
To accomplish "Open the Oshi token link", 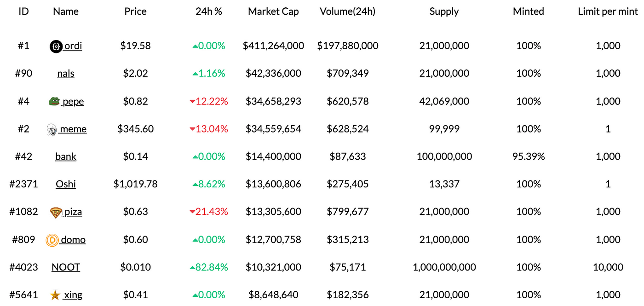I will [66, 184].
